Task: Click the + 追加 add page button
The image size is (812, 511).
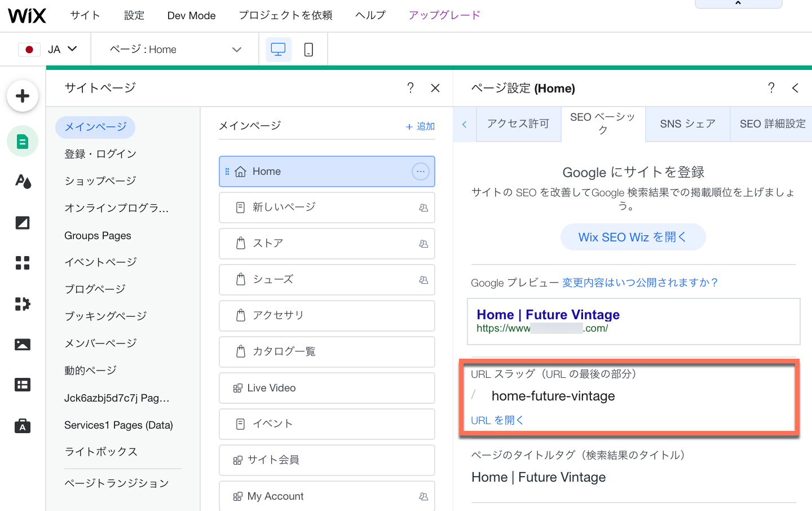Action: pos(420,126)
